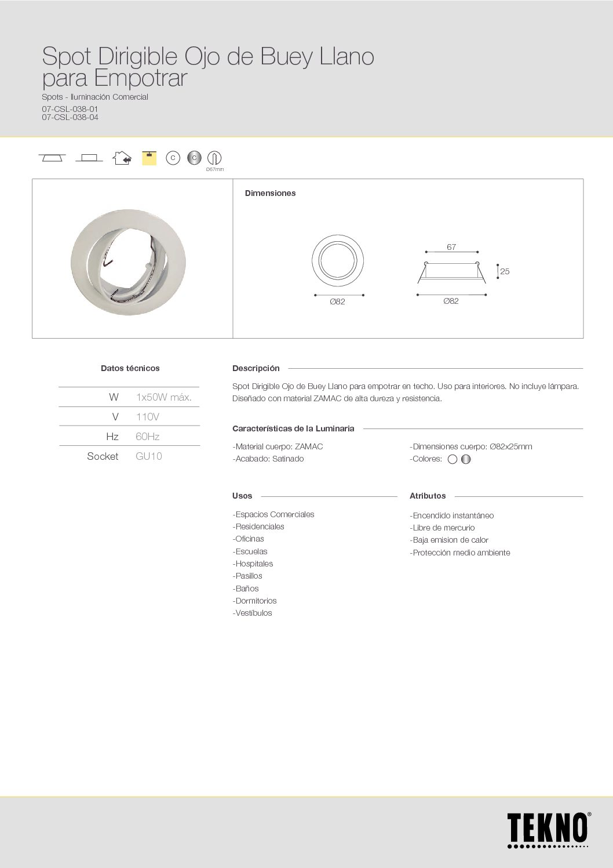Click the 'Descripción' heading
Screen dimensions: 613x868
click(256, 368)
